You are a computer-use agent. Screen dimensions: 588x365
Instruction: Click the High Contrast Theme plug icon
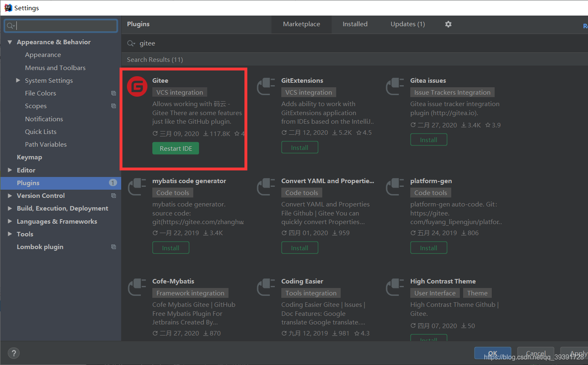pyautogui.click(x=395, y=287)
